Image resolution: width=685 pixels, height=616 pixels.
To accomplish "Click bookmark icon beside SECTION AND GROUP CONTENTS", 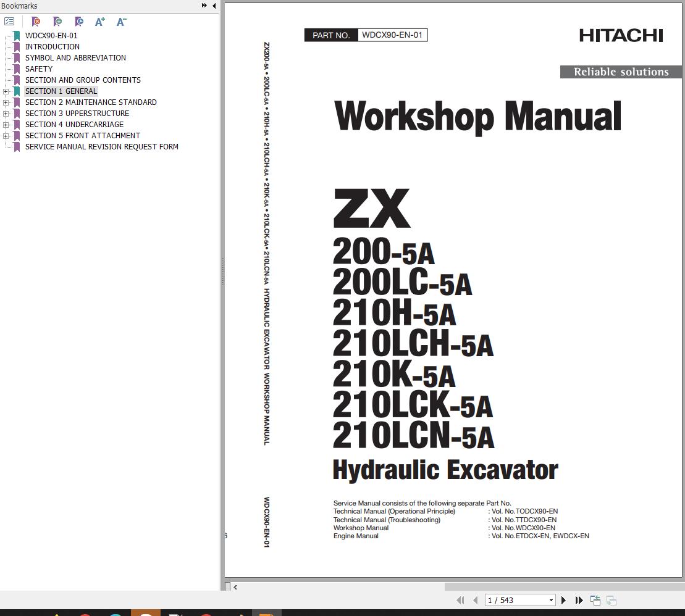I will 17,80.
